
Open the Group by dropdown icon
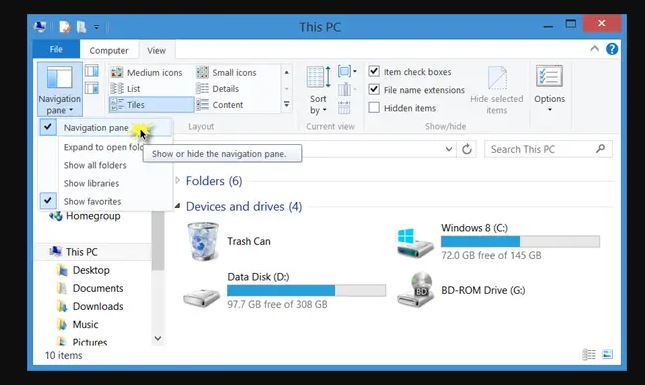pos(347,71)
